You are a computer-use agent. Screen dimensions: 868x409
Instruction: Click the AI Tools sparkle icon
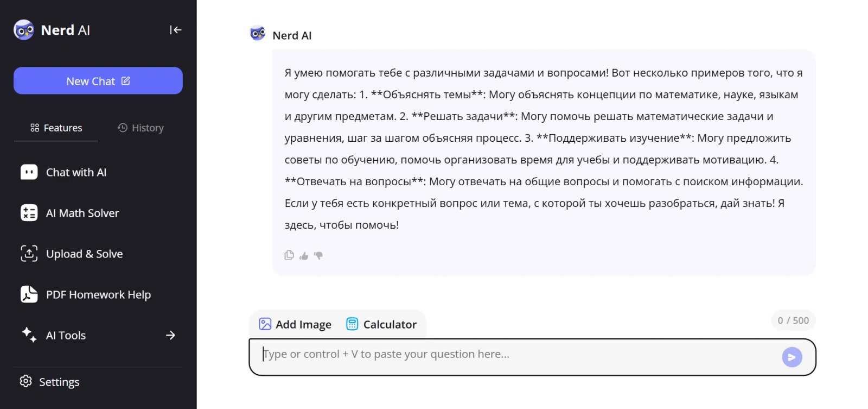29,335
